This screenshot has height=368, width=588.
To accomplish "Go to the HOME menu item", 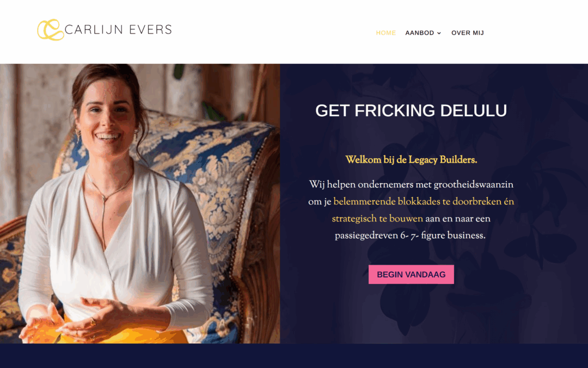I will point(386,33).
